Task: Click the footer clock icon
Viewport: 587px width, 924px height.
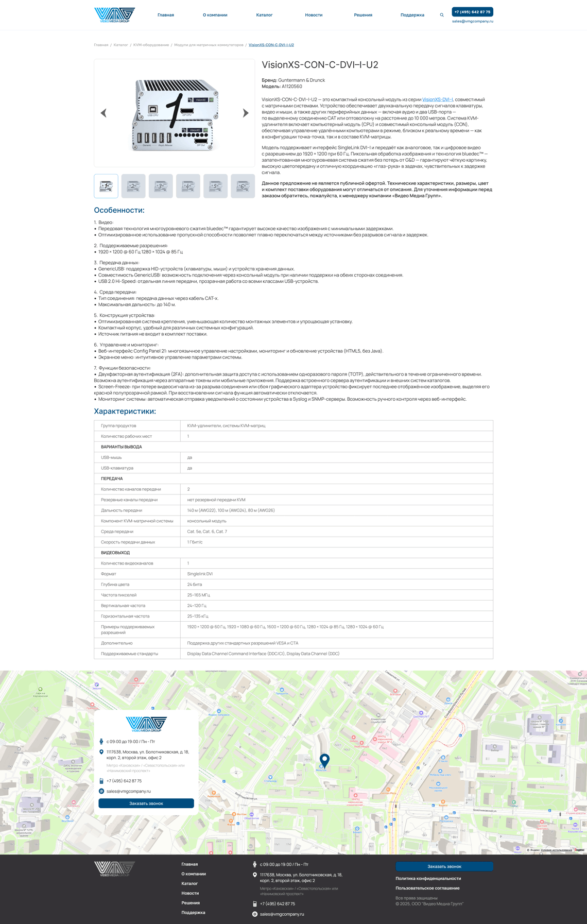Action: (255, 864)
